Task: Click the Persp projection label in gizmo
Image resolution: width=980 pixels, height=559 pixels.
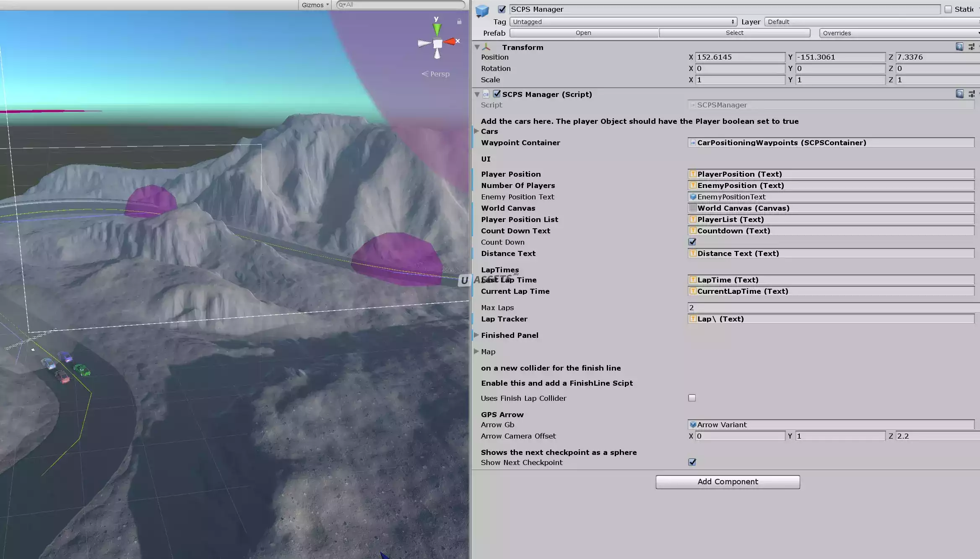Action: click(x=439, y=74)
